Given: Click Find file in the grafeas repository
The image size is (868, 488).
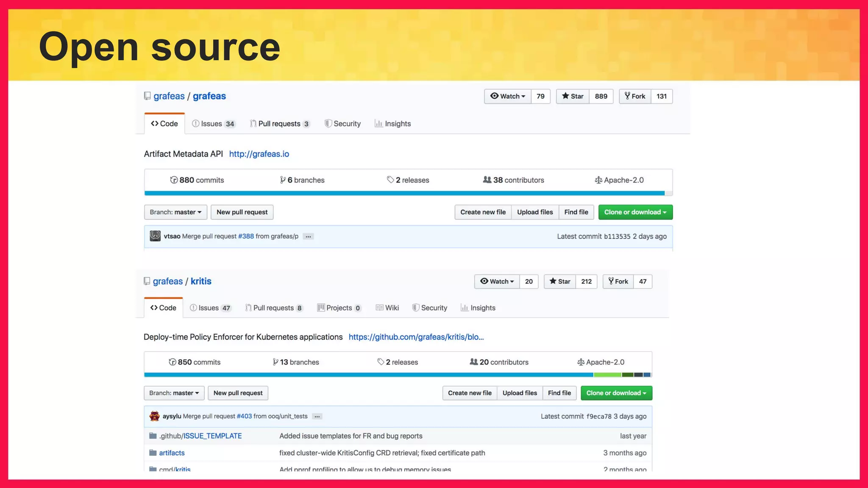Looking at the screenshot, I should point(576,212).
